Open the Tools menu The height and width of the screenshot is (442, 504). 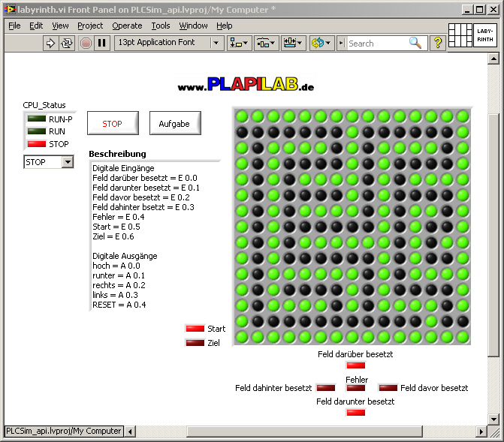click(161, 26)
